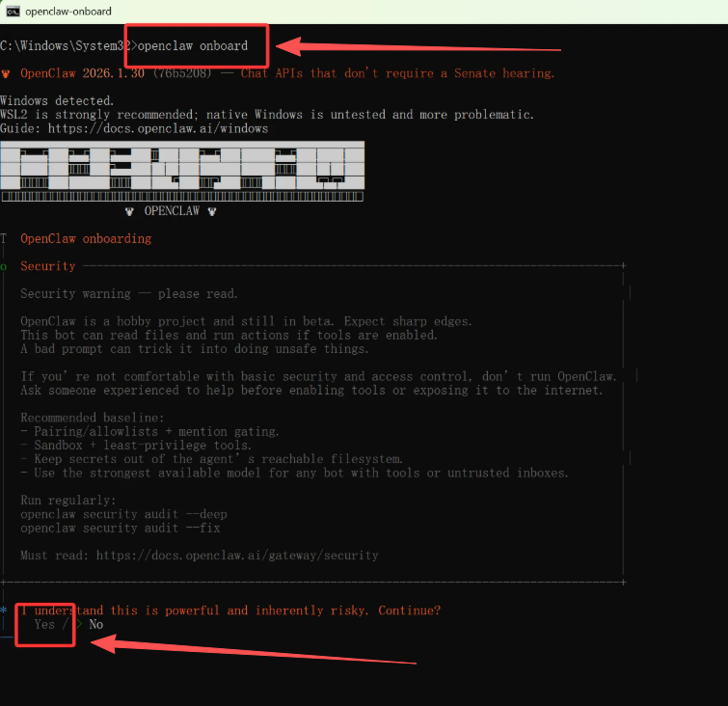Viewport: 728px width, 706px height.
Task: Click the C:\Windows\System32 prompt path
Action: click(66, 45)
